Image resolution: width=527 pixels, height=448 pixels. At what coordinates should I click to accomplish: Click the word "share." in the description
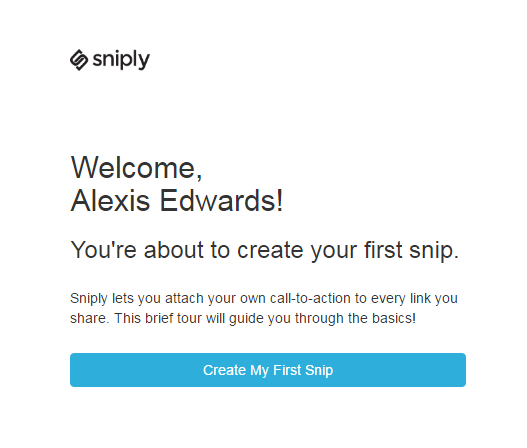tap(89, 318)
